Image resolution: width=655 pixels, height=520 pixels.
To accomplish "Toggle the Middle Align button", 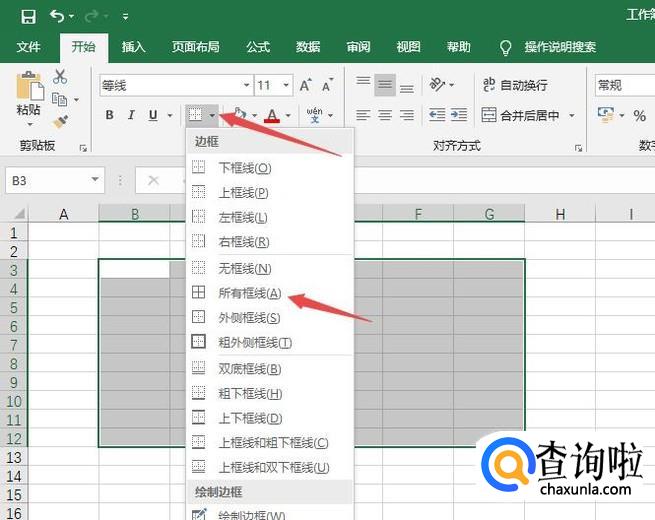I will click(x=385, y=85).
